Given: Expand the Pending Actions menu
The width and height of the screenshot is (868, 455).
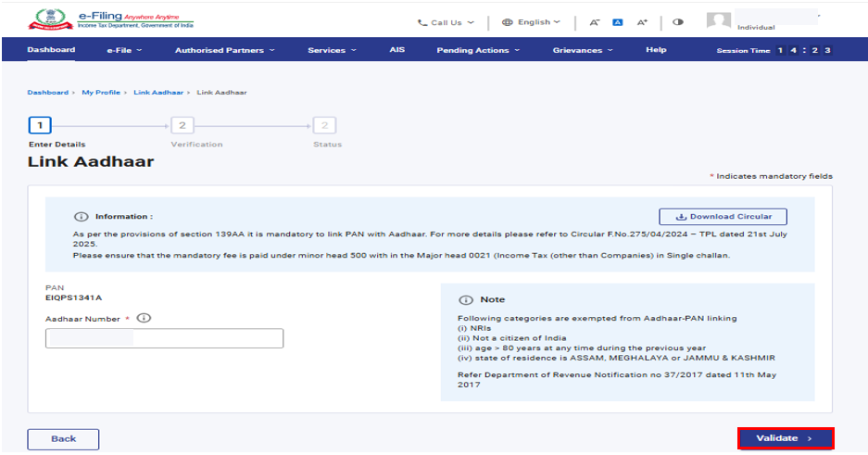Looking at the screenshot, I should click(478, 50).
